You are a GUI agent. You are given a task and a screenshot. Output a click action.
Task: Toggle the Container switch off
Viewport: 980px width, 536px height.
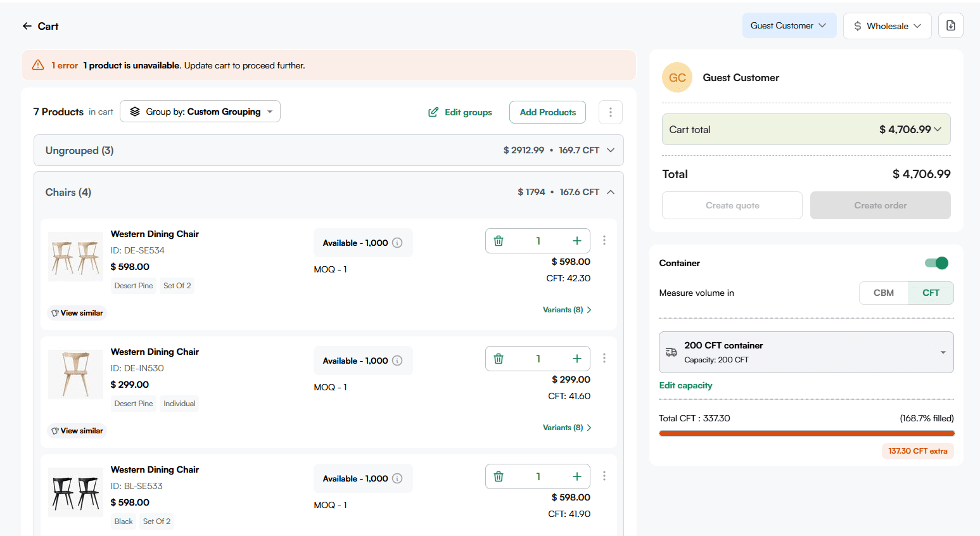[x=936, y=263]
